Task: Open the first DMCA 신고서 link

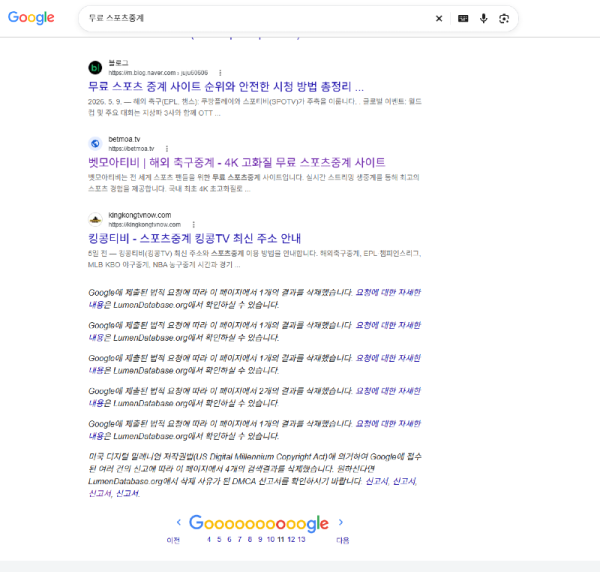Action: click(x=377, y=481)
